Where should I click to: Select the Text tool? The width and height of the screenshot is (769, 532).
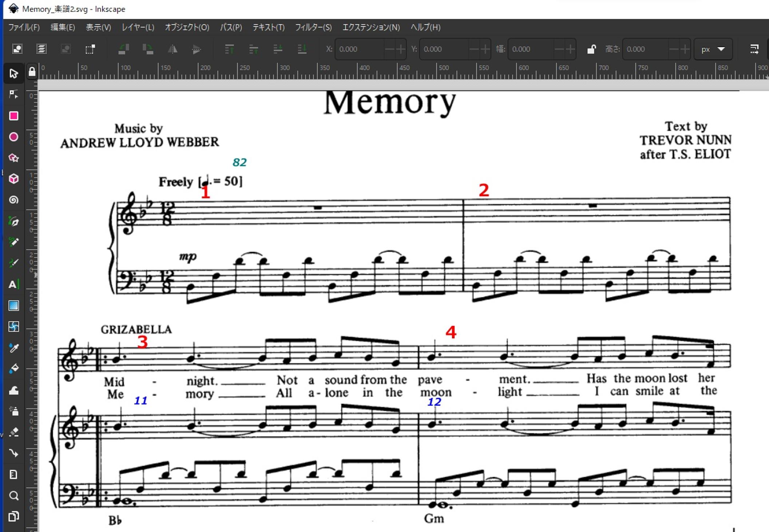(13, 284)
